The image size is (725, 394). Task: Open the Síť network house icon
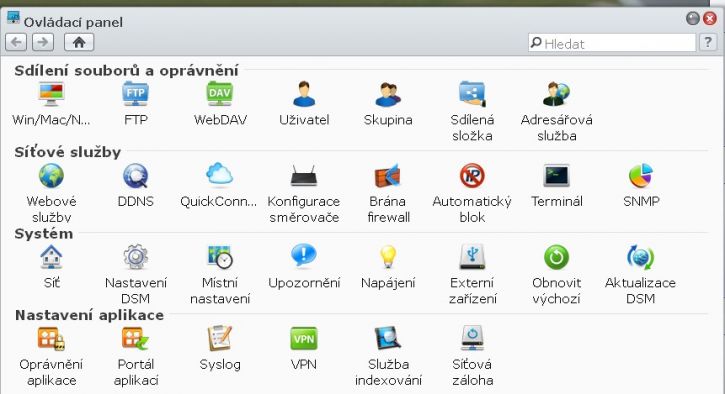coord(51,257)
